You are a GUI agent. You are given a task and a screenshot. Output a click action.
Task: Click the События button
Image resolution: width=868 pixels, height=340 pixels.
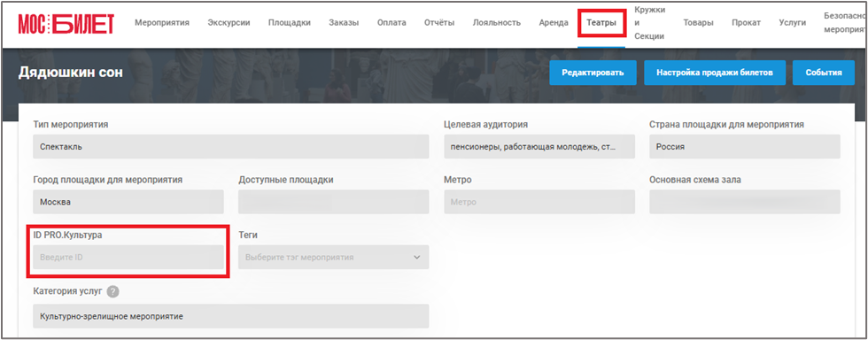pos(823,73)
